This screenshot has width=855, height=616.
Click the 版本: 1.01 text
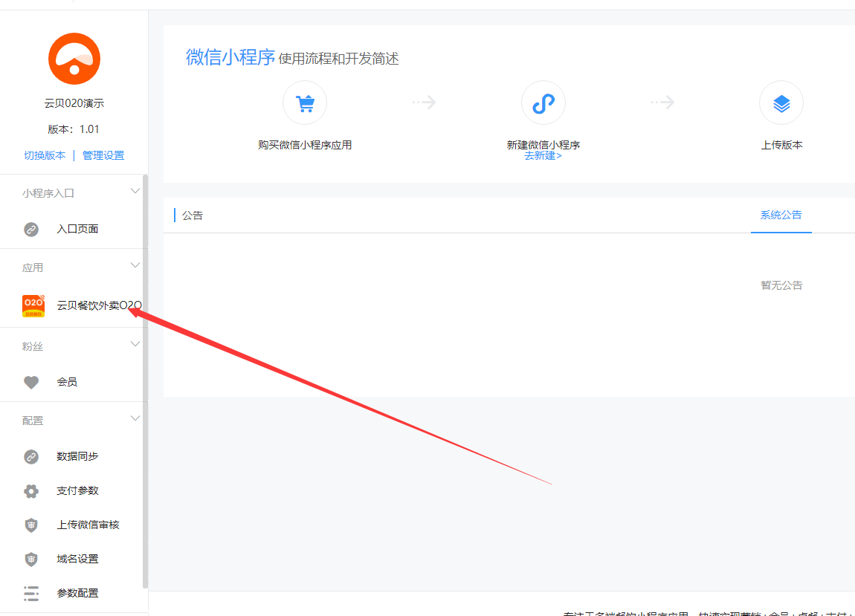pyautogui.click(x=74, y=129)
